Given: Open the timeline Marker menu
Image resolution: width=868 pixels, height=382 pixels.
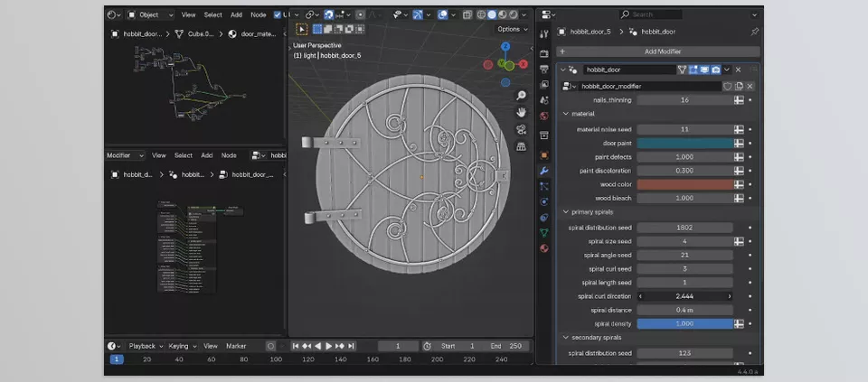Looking at the screenshot, I should pyautogui.click(x=236, y=346).
